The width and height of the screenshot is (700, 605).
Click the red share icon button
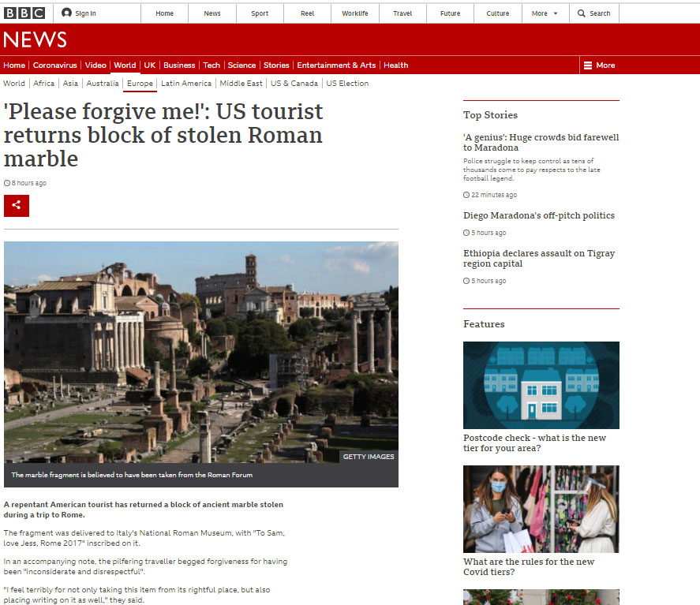click(x=17, y=205)
